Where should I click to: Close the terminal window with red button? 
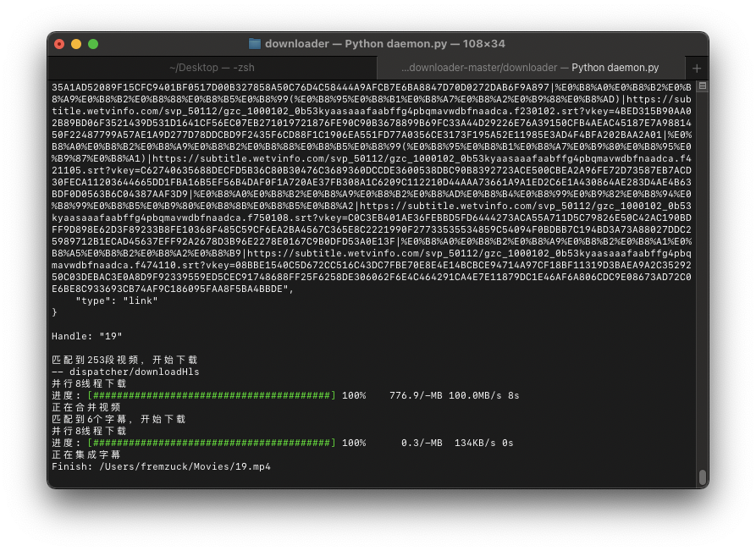click(59, 44)
